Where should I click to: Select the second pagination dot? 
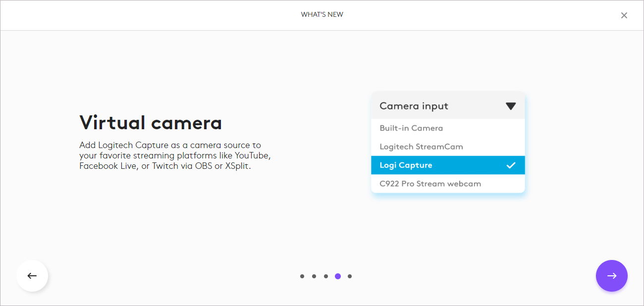(x=314, y=276)
